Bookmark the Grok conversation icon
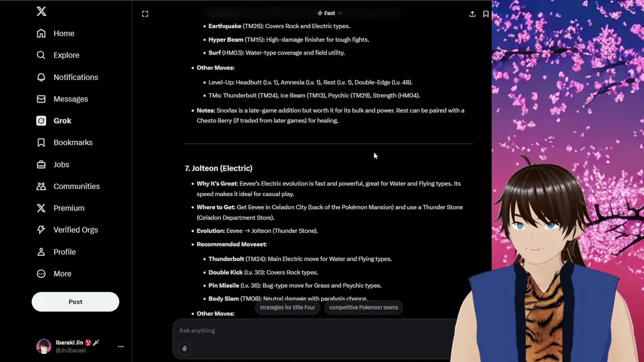 coord(486,14)
